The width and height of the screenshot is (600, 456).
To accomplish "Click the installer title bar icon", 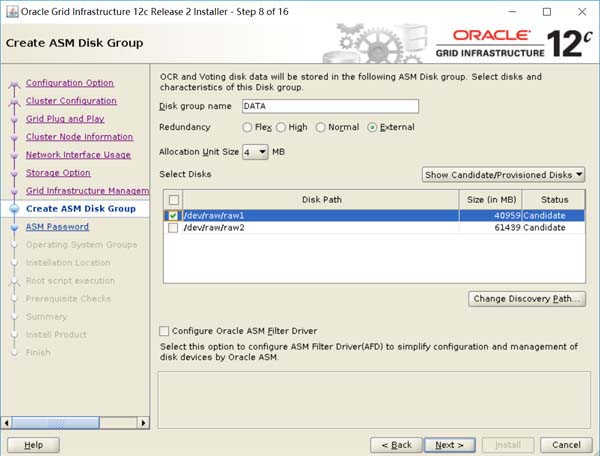I will tap(12, 12).
